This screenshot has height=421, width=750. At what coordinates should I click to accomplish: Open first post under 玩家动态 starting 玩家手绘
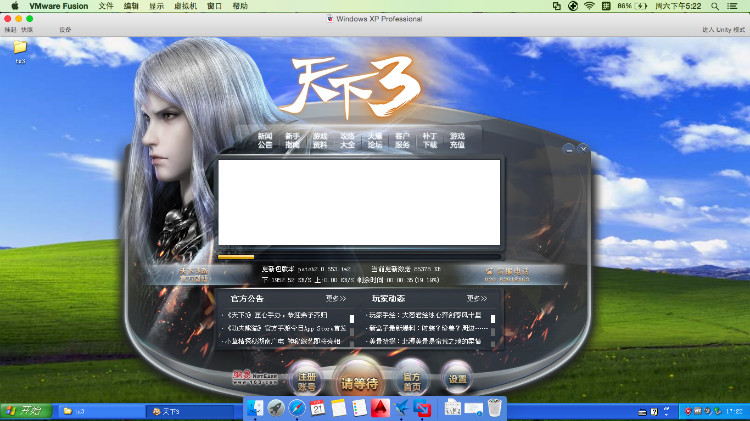coord(425,315)
